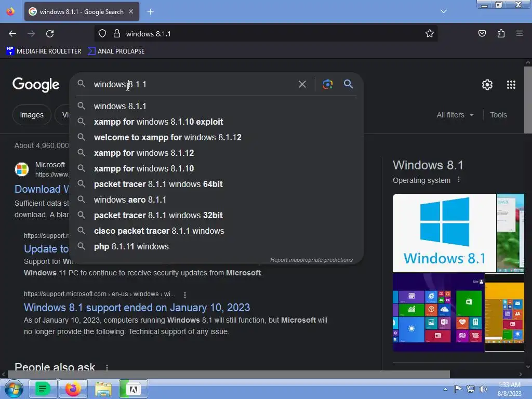Open search Tools

(x=498, y=115)
